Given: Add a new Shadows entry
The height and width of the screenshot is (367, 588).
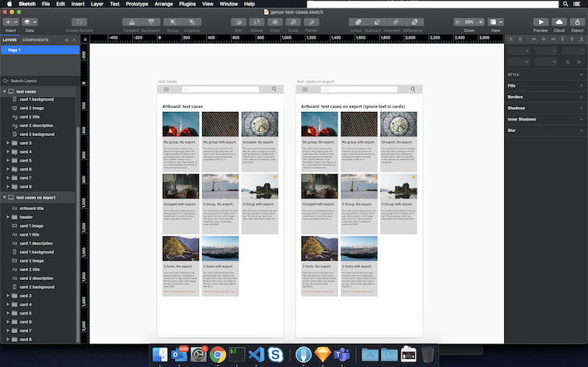Looking at the screenshot, I should click(582, 108).
